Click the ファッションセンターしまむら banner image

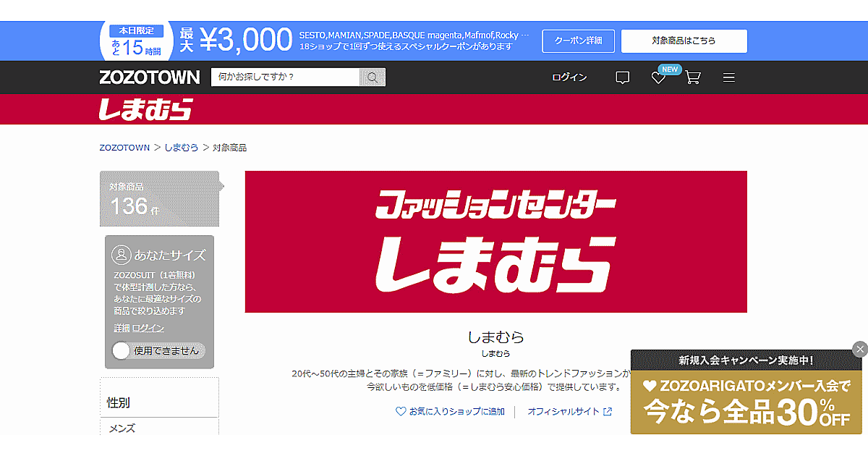point(495,242)
